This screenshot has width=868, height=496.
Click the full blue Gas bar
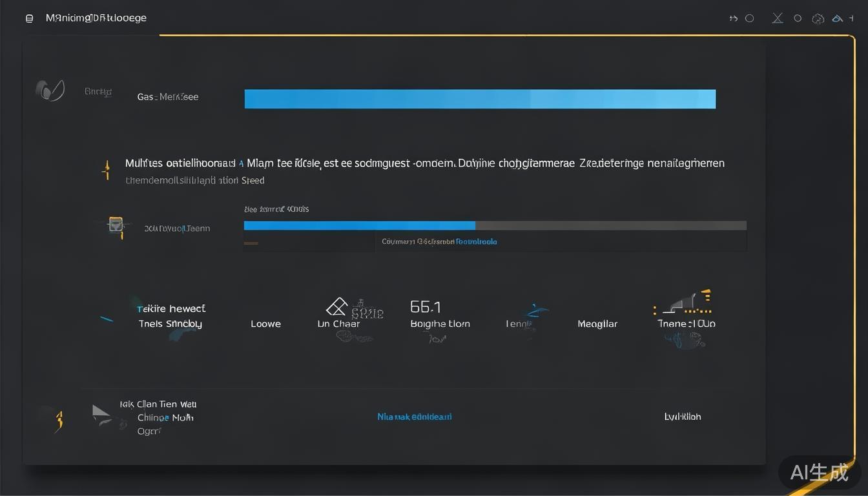point(480,99)
